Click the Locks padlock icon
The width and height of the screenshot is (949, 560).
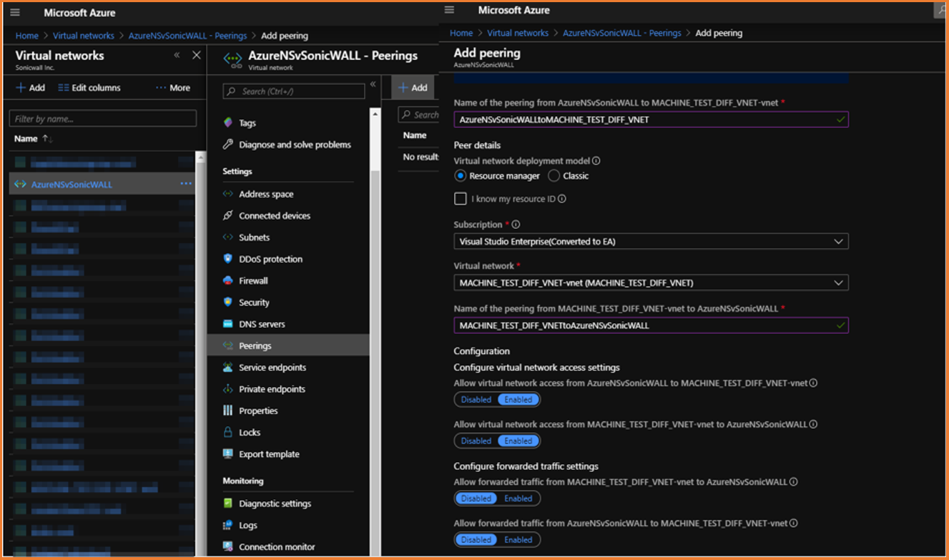pos(228,432)
